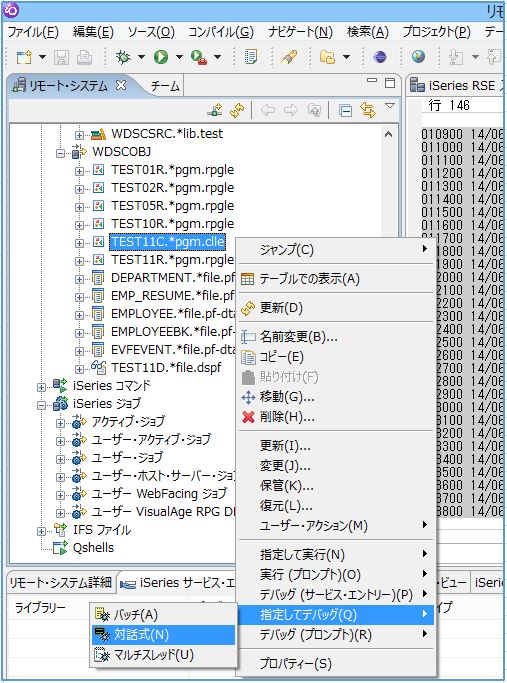Expand the iSeries コマンド node
Image resolution: width=507 pixels, height=683 pixels.
(41, 387)
